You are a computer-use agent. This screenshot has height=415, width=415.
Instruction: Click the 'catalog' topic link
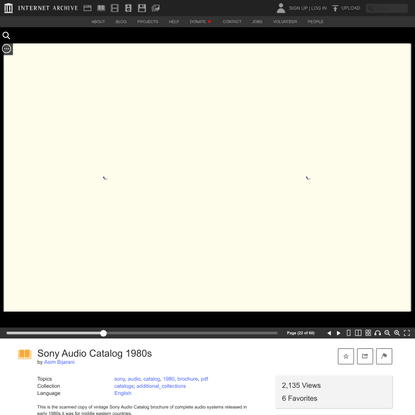[152, 379]
